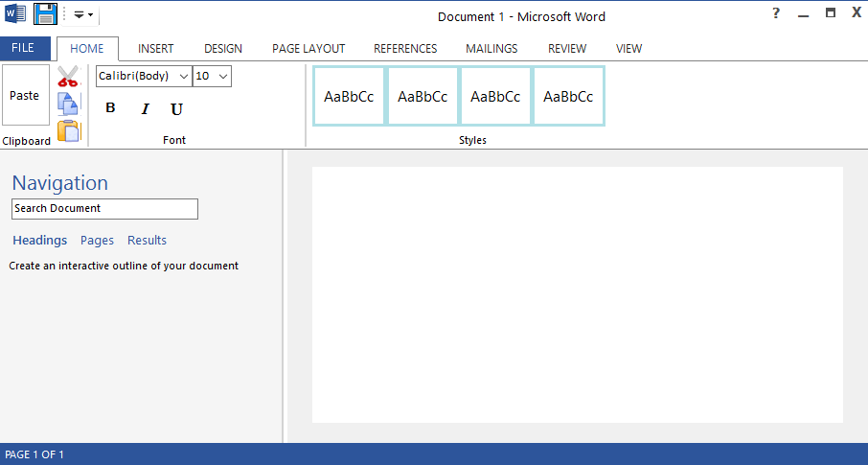Switch to the INSERT tab
The height and width of the screenshot is (465, 868).
pyautogui.click(x=156, y=49)
